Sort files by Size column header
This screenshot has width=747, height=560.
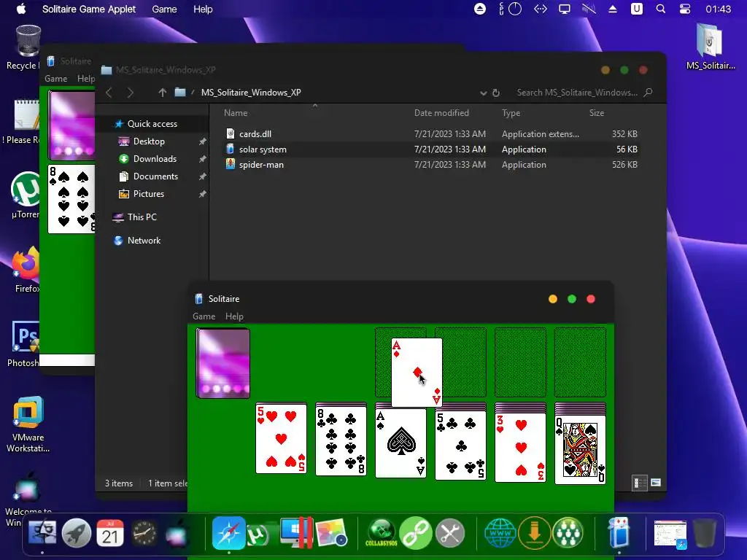[597, 113]
